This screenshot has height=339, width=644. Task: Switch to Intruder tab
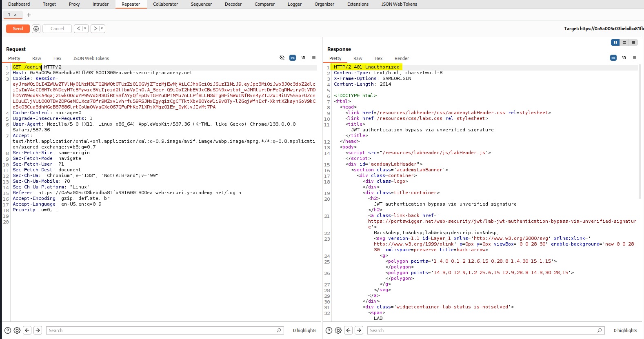coord(100,4)
